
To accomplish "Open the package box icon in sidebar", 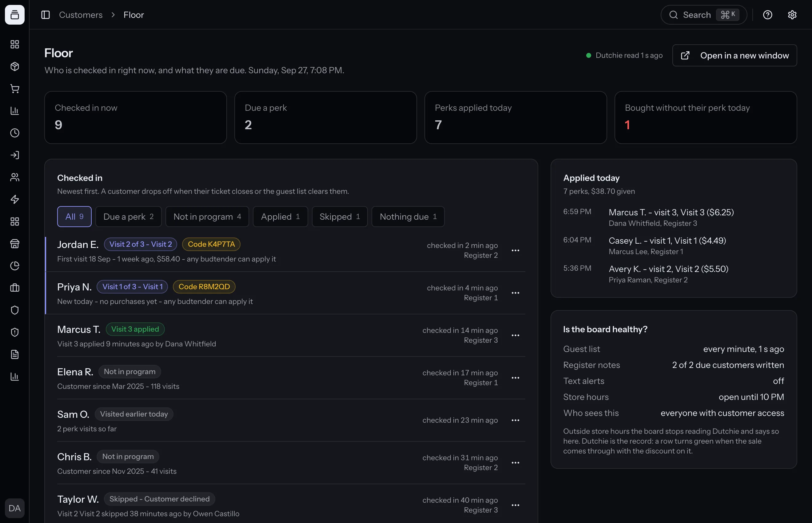I will pos(14,66).
